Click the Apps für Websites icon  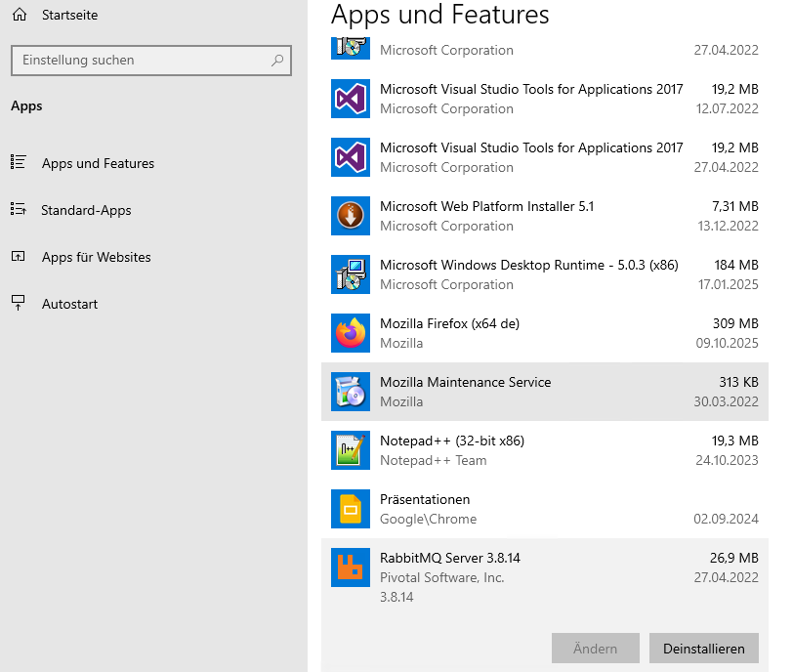pos(19,256)
